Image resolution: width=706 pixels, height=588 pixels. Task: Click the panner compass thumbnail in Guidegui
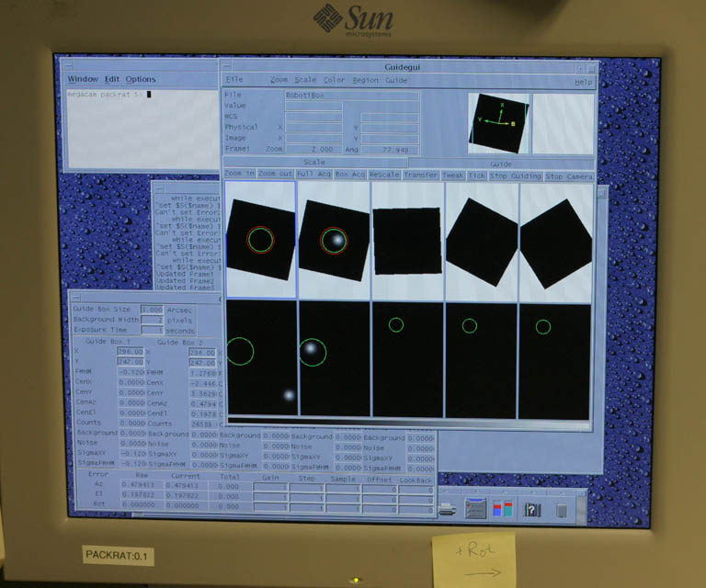coord(497,122)
